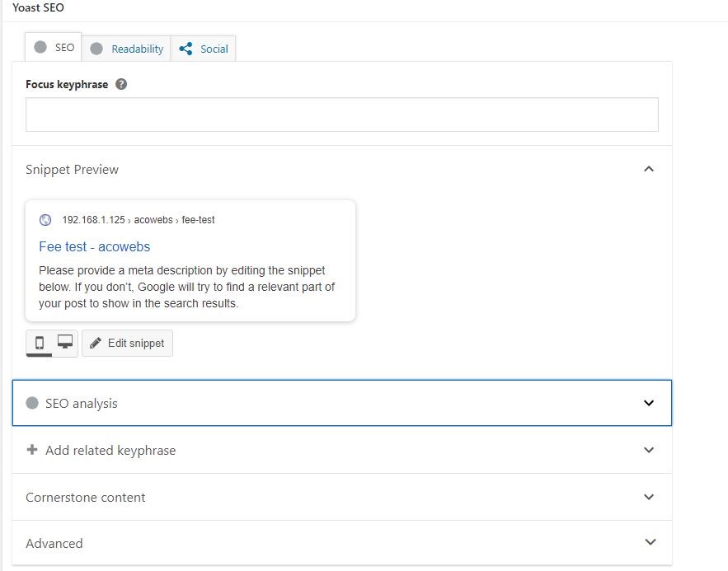Click the Focus keyphrase label
The width and height of the screenshot is (728, 571).
67,84
